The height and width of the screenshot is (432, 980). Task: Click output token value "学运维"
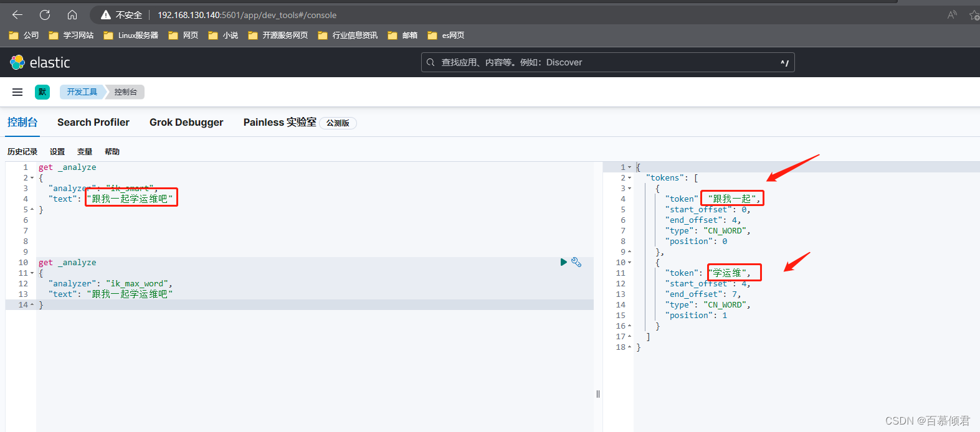pyautogui.click(x=727, y=273)
